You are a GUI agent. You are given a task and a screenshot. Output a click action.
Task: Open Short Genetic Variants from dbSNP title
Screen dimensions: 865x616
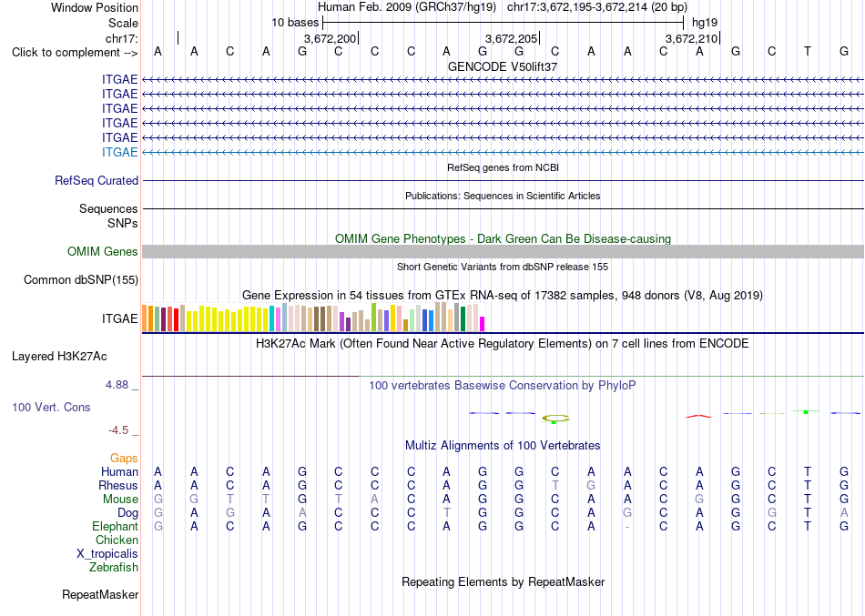pos(503,267)
